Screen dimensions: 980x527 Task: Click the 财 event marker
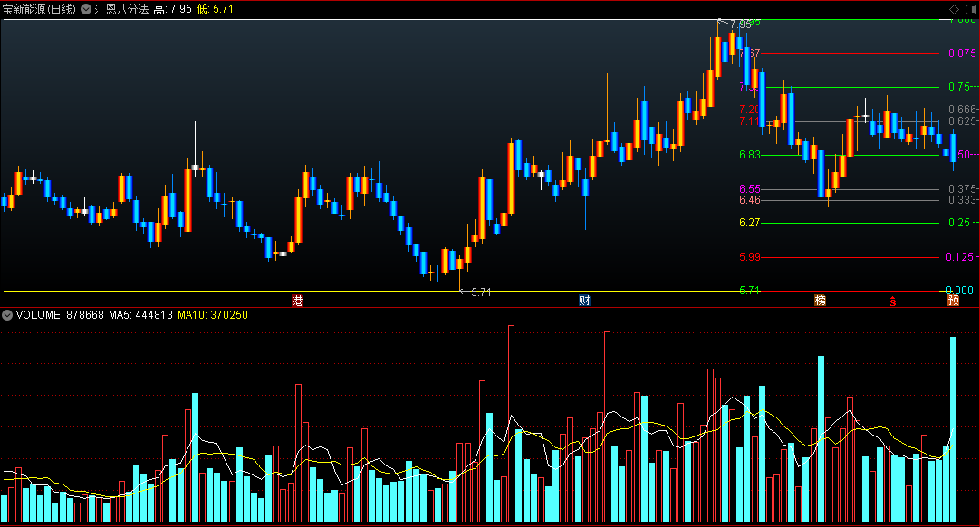584,301
